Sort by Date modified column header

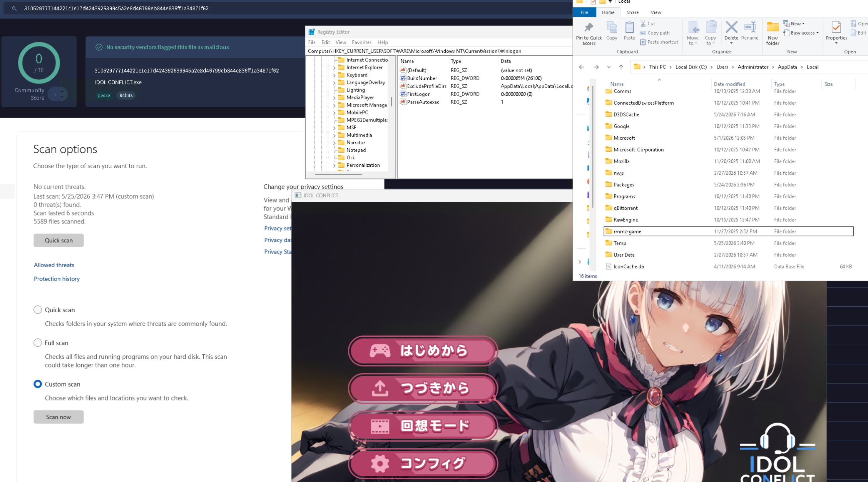tap(730, 84)
